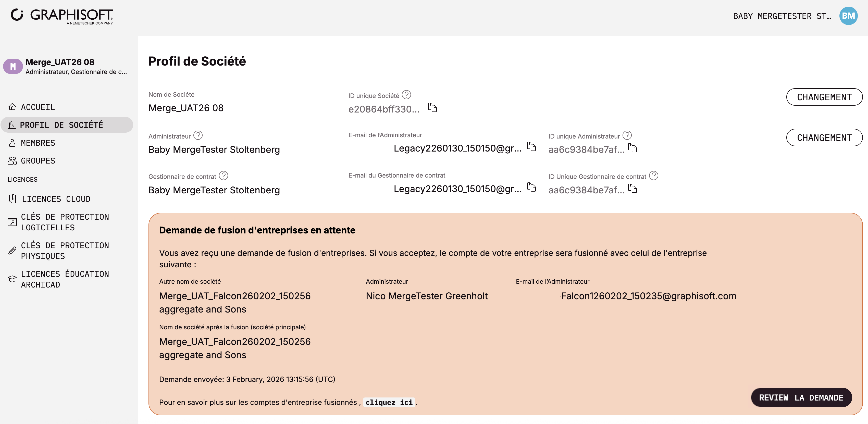Screen dimensions: 868x424
Task: Show help for Gestionnaire de contrat
Action: pyautogui.click(x=224, y=176)
